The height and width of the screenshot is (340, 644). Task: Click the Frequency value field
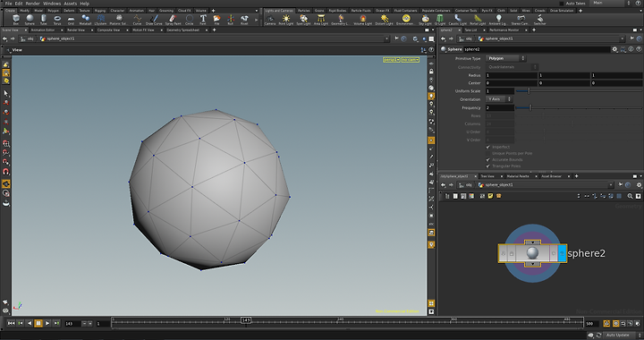500,107
